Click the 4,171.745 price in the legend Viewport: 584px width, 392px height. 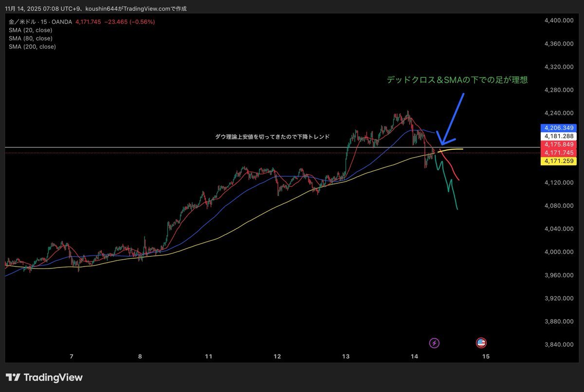(x=88, y=22)
